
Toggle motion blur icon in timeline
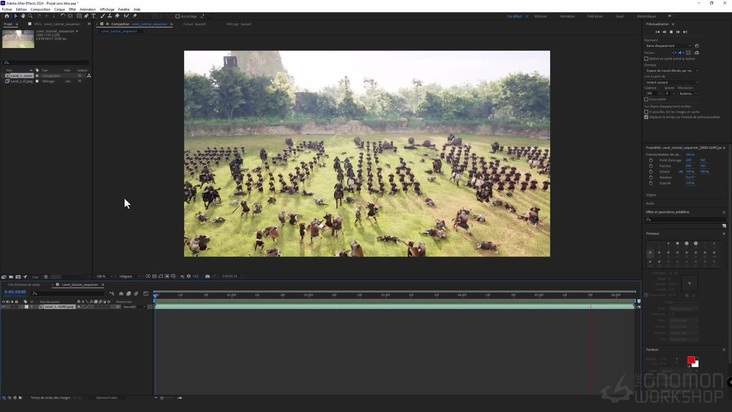click(136, 293)
